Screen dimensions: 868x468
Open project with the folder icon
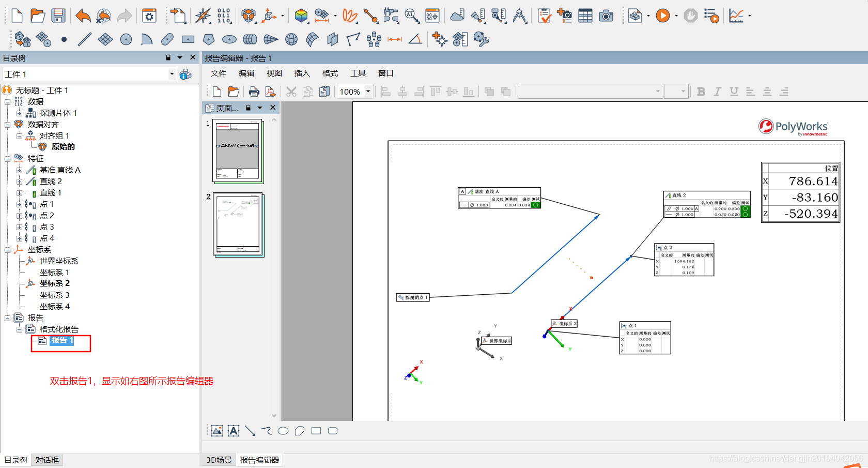pyautogui.click(x=37, y=16)
